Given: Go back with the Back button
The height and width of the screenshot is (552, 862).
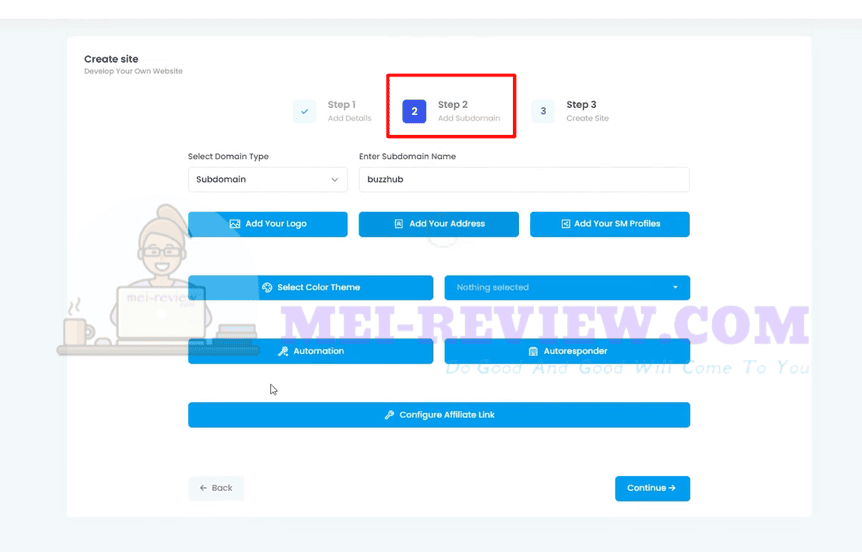Looking at the screenshot, I should [216, 488].
